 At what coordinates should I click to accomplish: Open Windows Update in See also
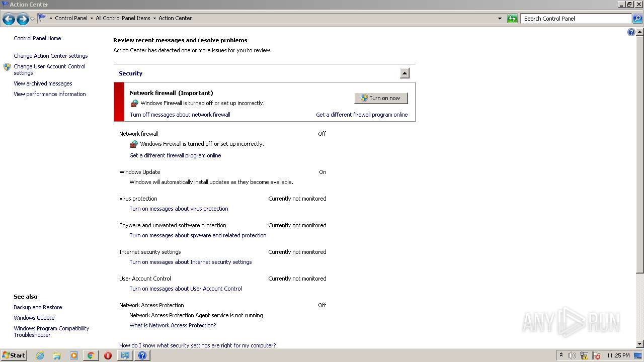[x=34, y=318]
